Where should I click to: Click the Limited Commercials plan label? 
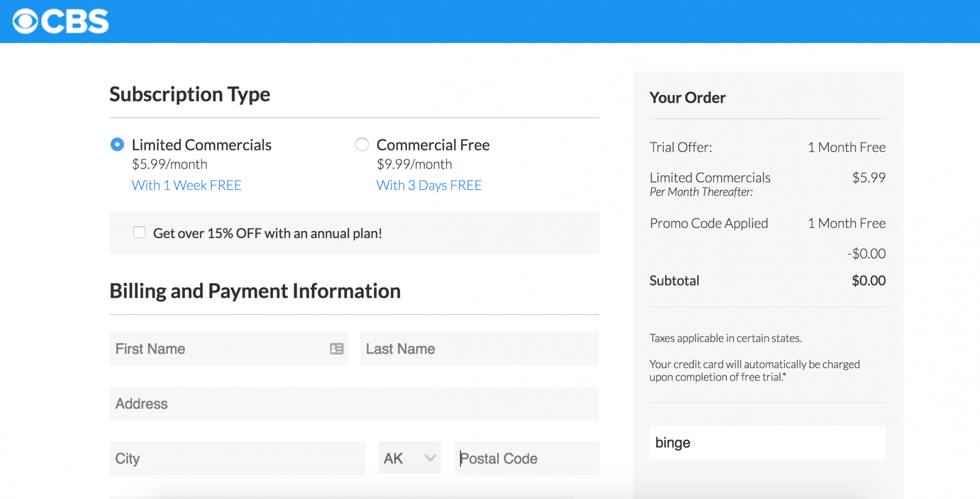click(x=202, y=145)
